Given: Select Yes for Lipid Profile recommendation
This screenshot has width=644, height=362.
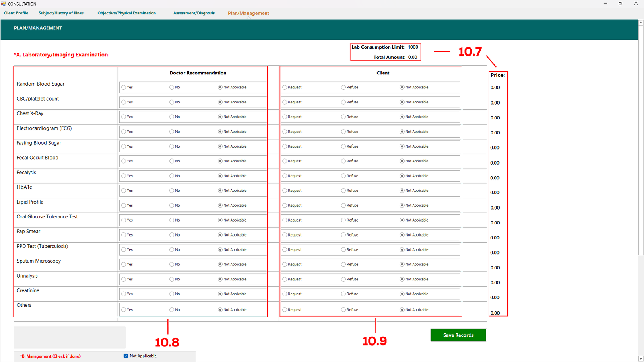Looking at the screenshot, I should point(124,206).
